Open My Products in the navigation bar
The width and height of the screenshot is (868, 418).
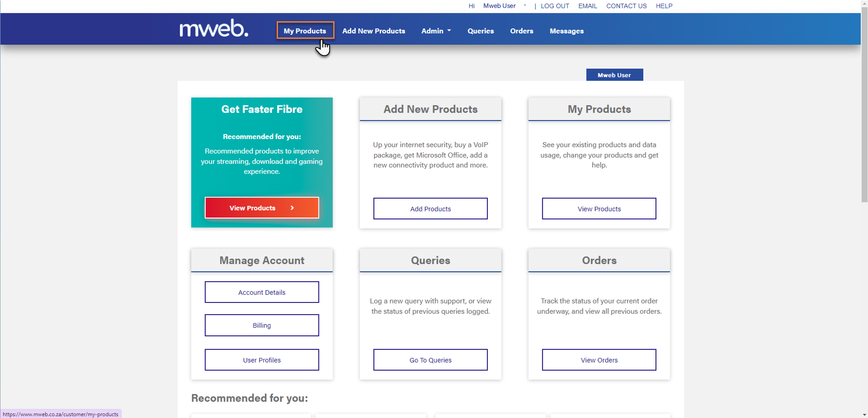pos(305,31)
